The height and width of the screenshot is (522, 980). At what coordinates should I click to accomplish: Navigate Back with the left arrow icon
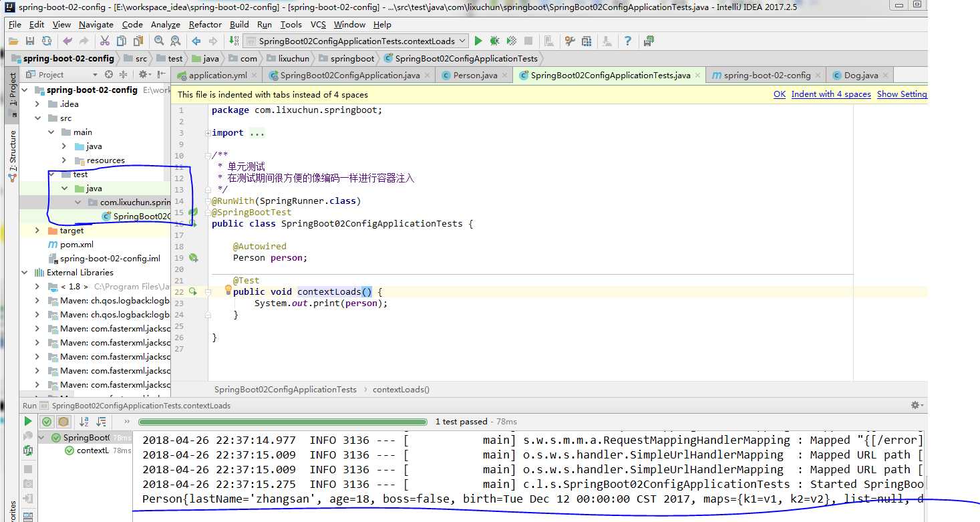coord(196,41)
